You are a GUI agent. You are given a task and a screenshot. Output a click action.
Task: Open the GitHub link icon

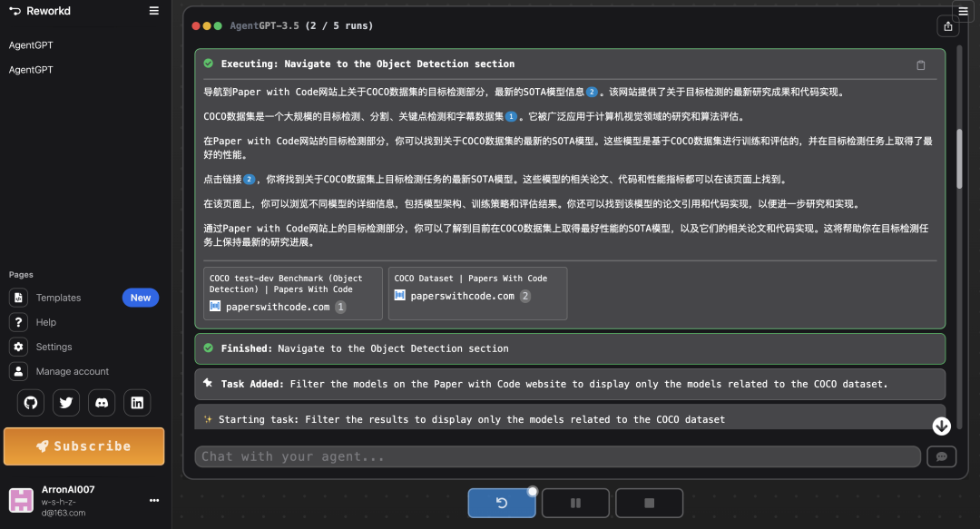tap(31, 403)
